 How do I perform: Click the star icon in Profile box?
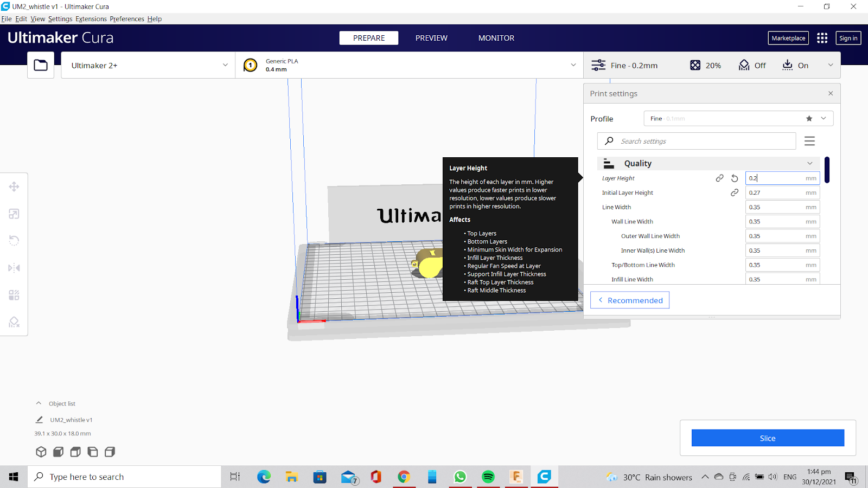click(809, 118)
